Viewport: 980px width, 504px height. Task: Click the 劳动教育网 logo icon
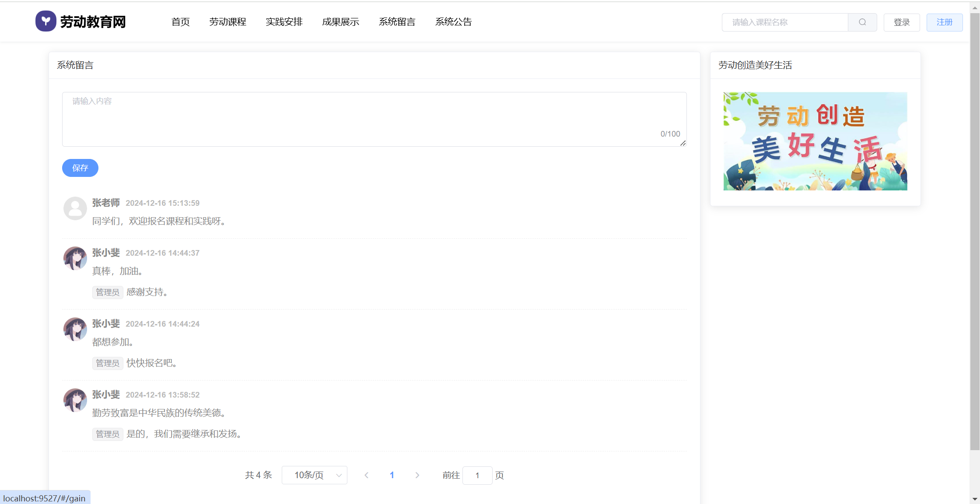pyautogui.click(x=45, y=21)
